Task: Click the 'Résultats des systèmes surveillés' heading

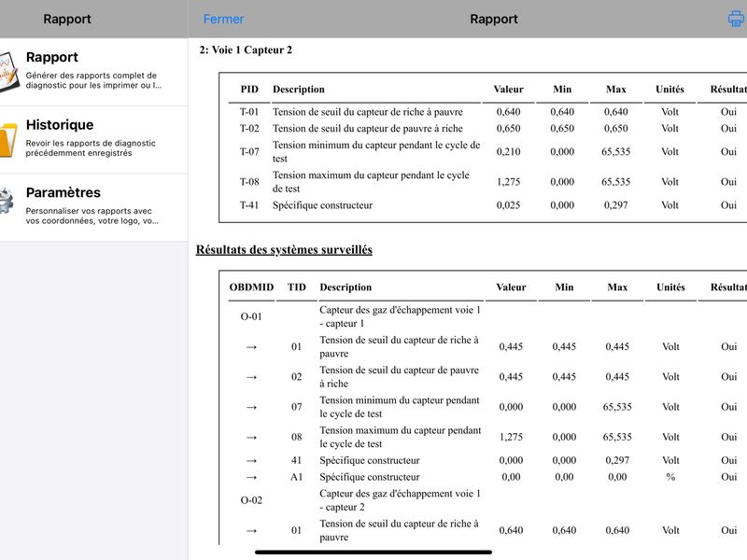Action: [284, 249]
